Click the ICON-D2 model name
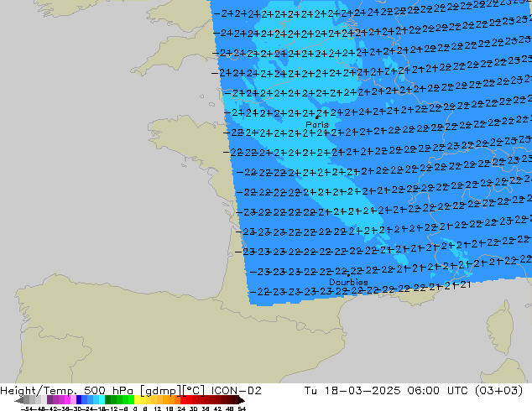532x411 pixels. pyautogui.click(x=236, y=391)
